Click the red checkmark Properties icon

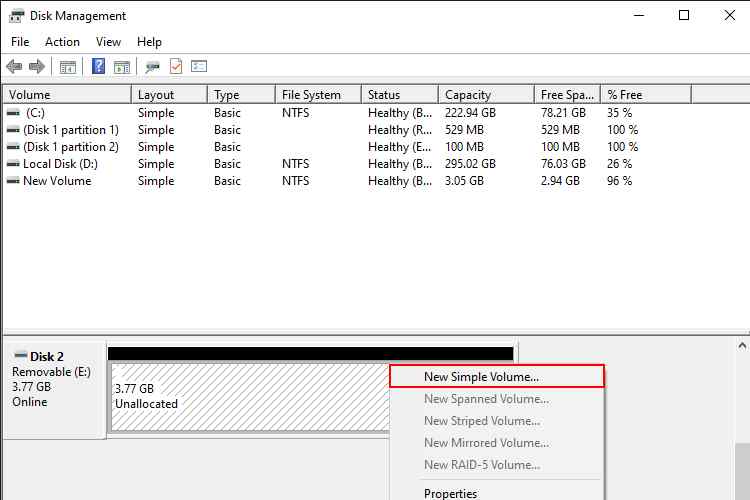coord(176,67)
